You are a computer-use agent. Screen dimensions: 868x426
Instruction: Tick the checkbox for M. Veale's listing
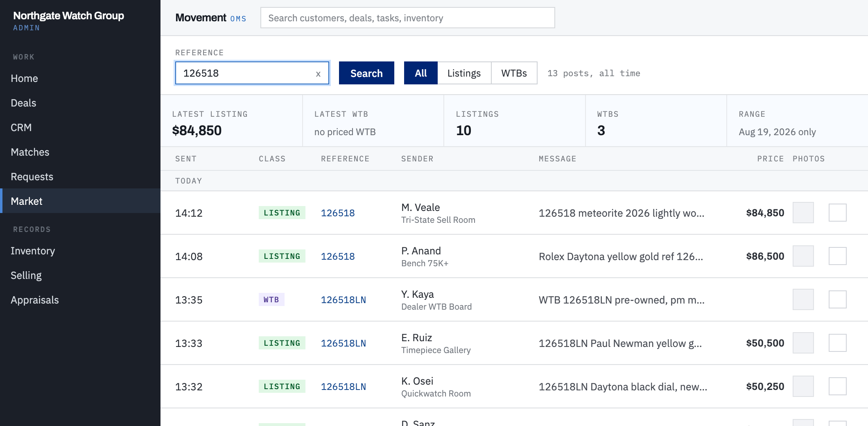(837, 213)
